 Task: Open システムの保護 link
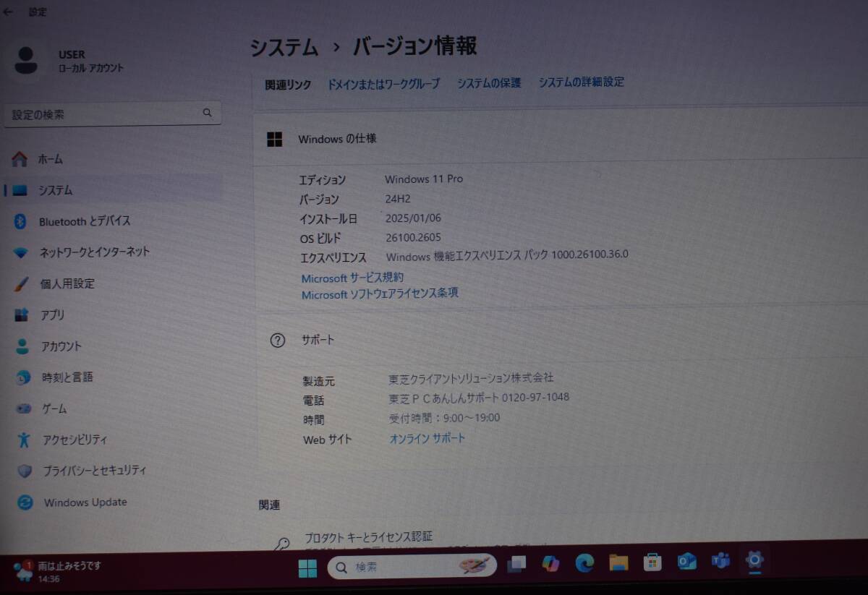click(489, 83)
